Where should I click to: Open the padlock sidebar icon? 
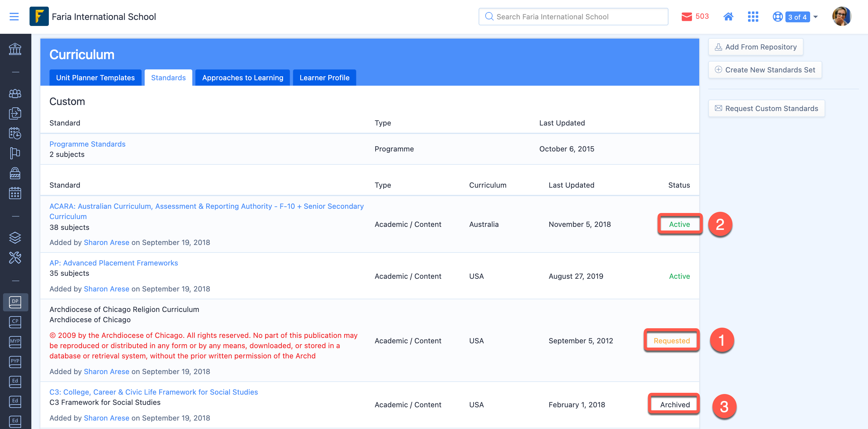tap(15, 173)
